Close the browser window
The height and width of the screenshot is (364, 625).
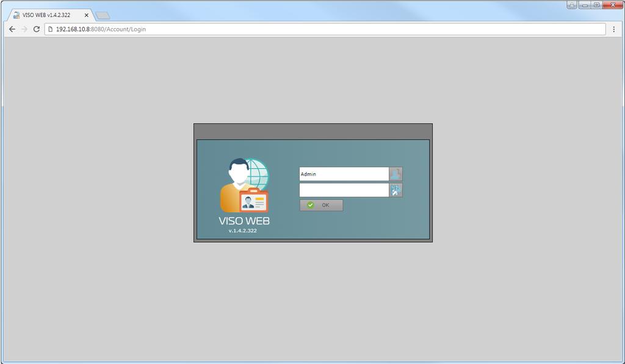(x=613, y=5)
